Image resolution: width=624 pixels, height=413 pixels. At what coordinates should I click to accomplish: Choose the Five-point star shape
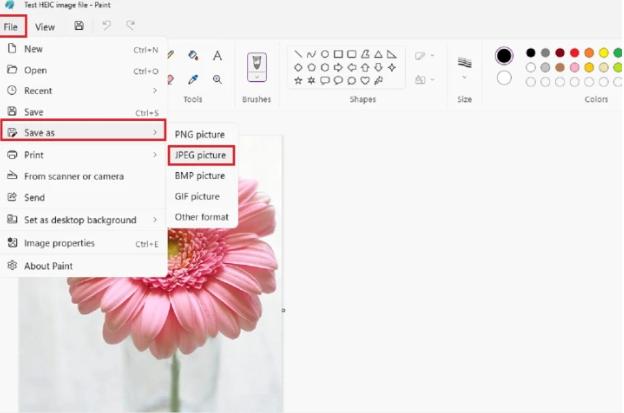click(x=298, y=81)
